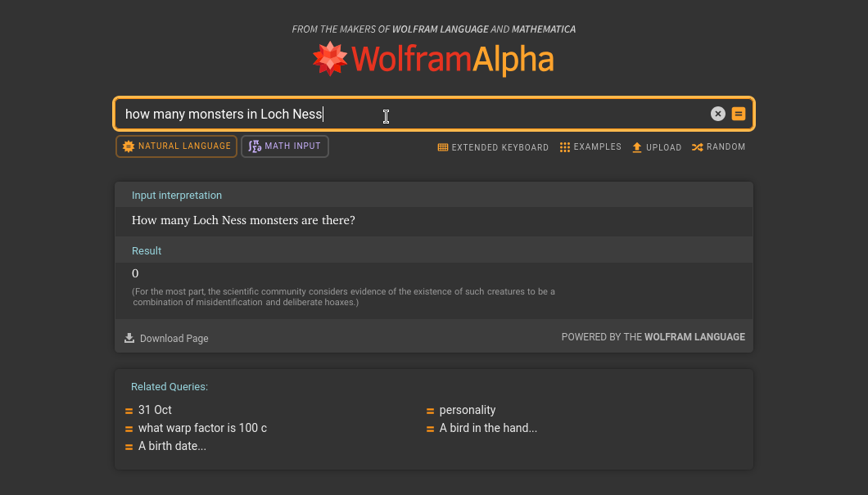Click the WolframAlpha star logo
Viewport: 868px width, 495px height.
[x=330, y=59]
